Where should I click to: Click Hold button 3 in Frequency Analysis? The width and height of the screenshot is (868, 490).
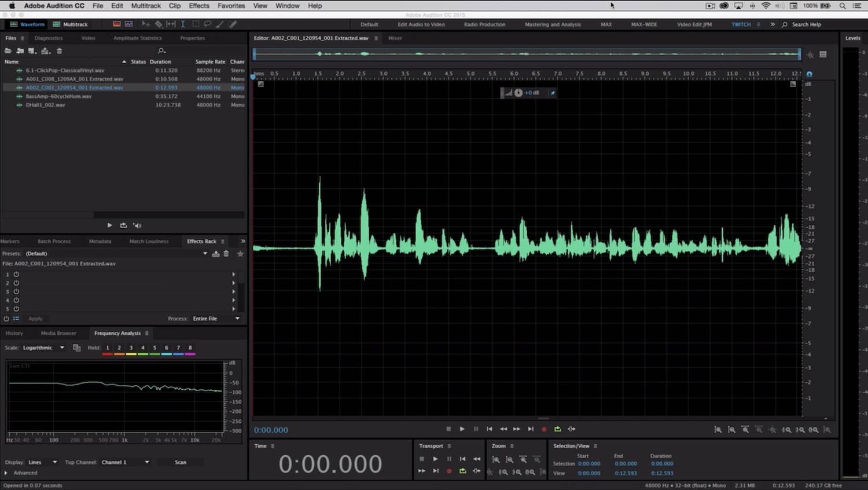131,348
